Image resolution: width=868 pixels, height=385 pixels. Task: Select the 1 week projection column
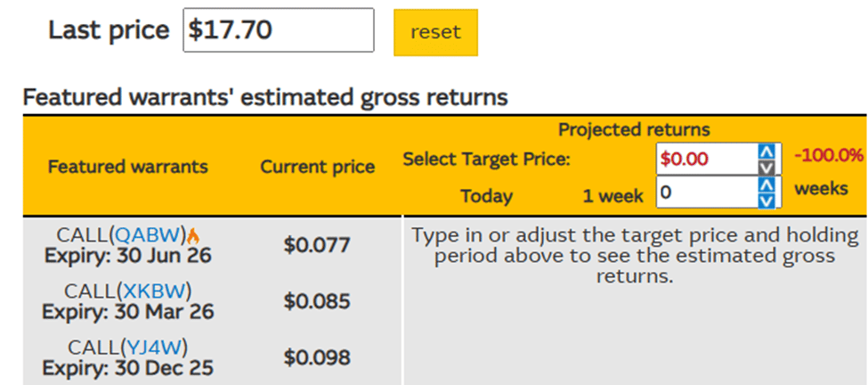click(612, 195)
